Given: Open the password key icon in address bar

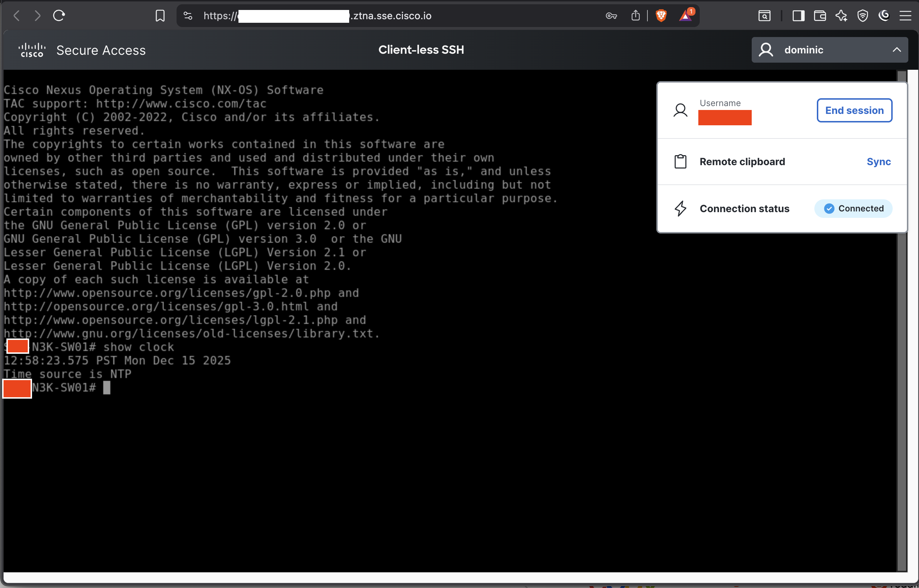Looking at the screenshot, I should 610,16.
